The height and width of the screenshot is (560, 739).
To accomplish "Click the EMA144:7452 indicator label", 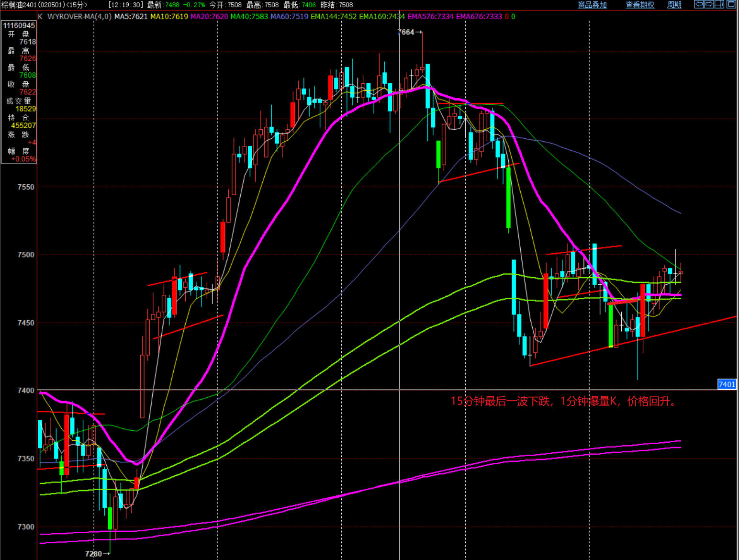I will click(x=333, y=17).
